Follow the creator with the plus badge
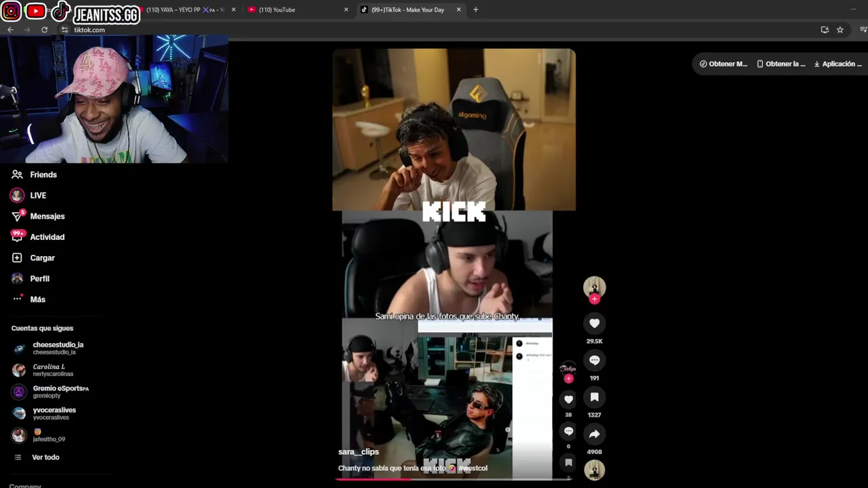 click(x=595, y=299)
